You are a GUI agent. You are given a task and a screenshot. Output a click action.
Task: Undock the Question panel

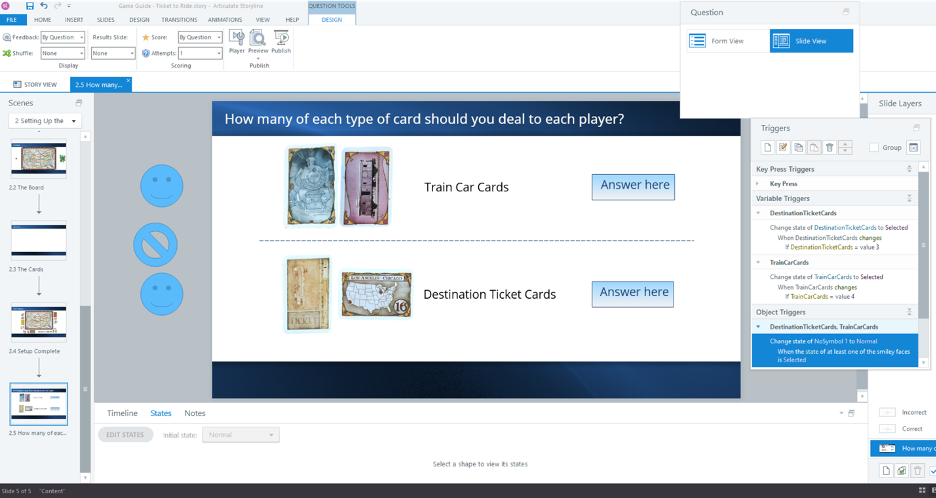(846, 12)
